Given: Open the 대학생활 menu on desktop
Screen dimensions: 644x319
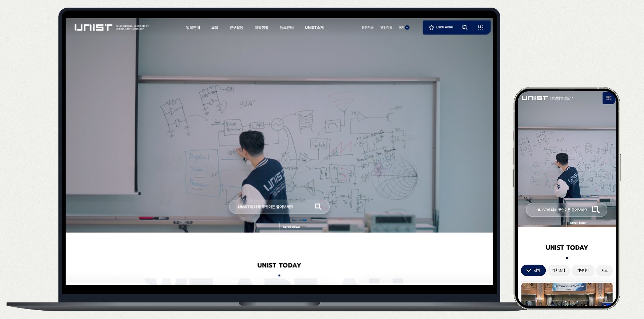Looking at the screenshot, I should [262, 28].
